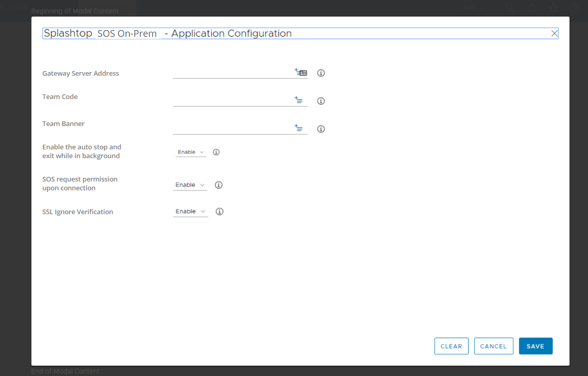The height and width of the screenshot is (376, 588).
Task: Open the auto stop and exit Enable dropdown
Action: (x=191, y=152)
